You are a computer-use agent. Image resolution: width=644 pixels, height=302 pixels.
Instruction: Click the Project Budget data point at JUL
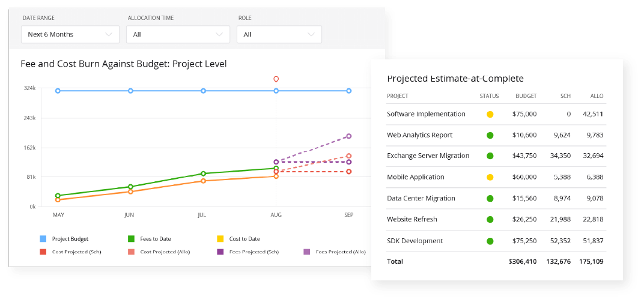[203, 91]
